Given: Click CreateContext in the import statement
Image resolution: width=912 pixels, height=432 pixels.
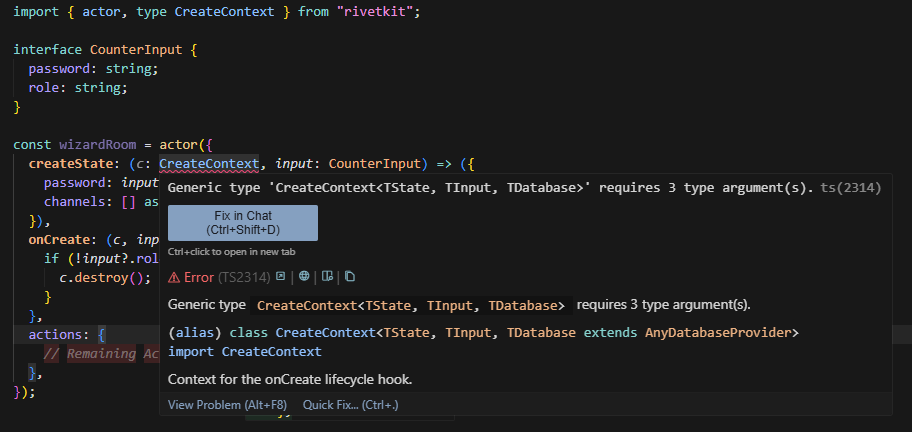Looking at the screenshot, I should click(x=225, y=12).
